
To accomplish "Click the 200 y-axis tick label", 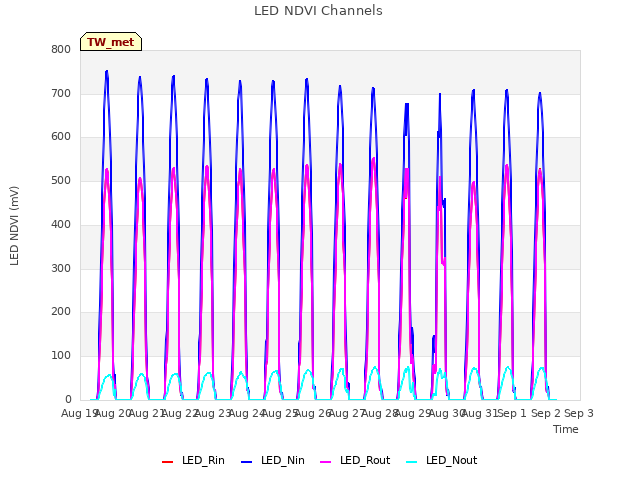I will click(x=61, y=312).
